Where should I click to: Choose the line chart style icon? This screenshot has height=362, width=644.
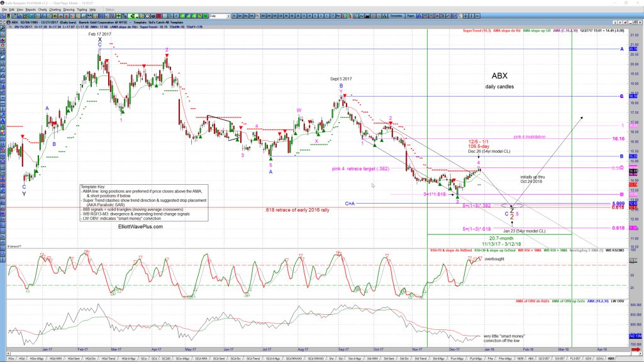(362, 16)
